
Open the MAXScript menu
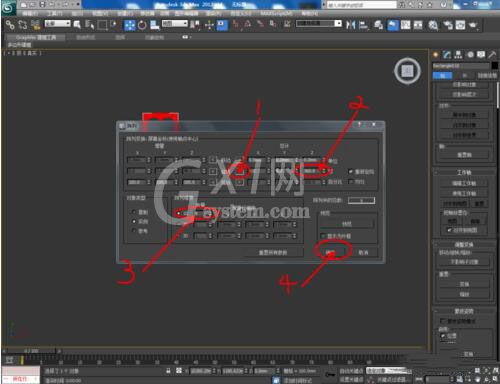[276, 13]
